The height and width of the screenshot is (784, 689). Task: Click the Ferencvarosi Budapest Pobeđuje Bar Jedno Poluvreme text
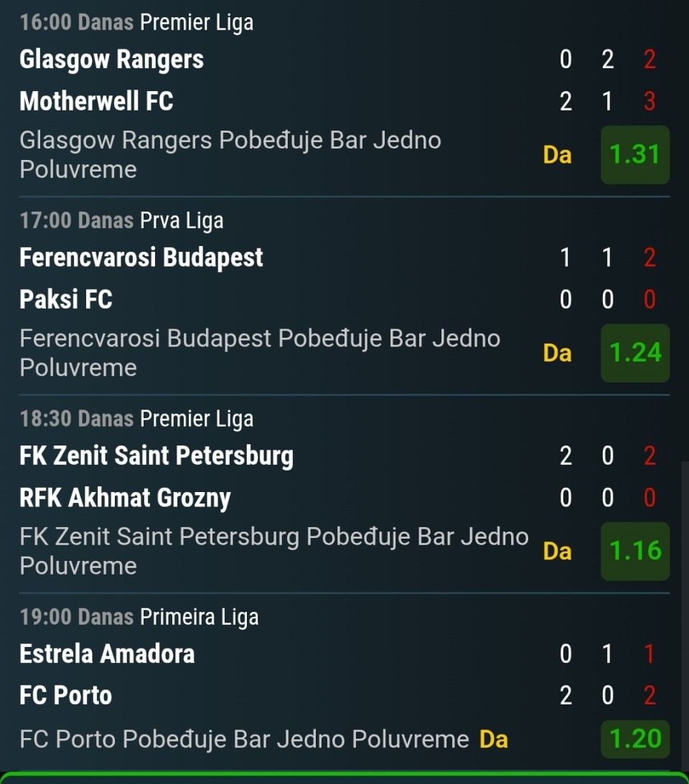point(259,353)
